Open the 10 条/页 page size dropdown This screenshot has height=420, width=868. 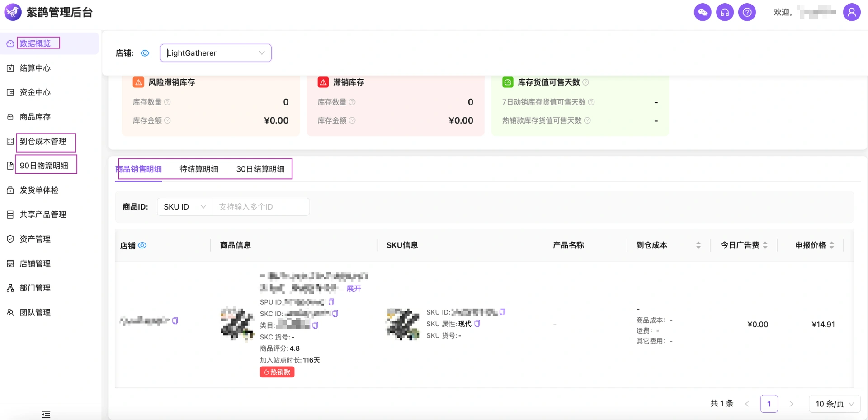point(834,404)
